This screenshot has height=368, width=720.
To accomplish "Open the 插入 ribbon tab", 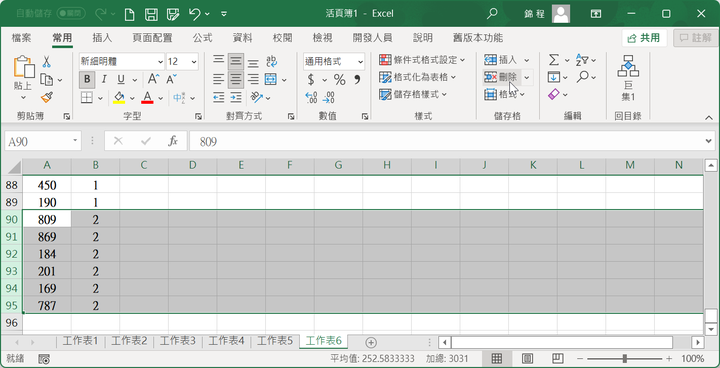I will [x=102, y=38].
